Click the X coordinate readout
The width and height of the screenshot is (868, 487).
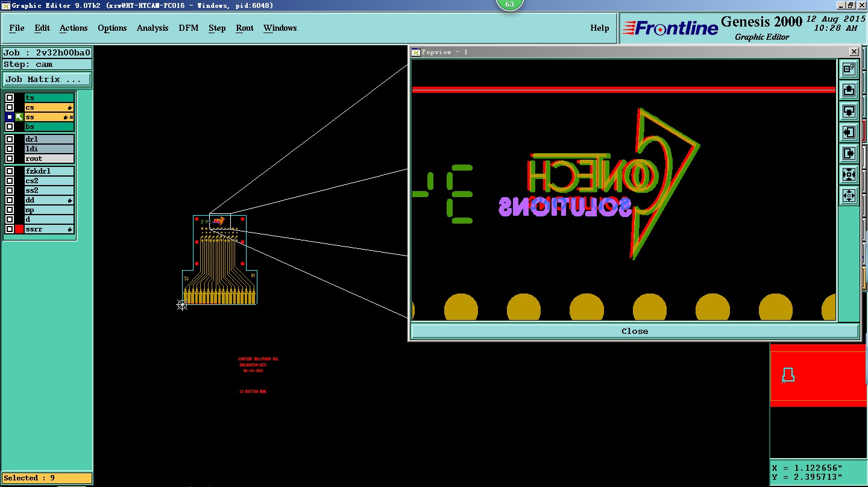click(x=807, y=468)
